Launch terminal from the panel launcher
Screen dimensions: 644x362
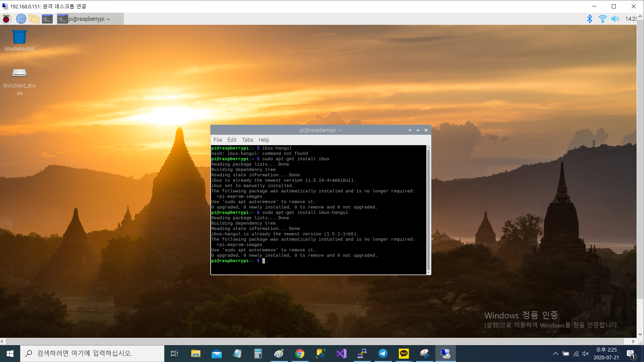pos(47,19)
